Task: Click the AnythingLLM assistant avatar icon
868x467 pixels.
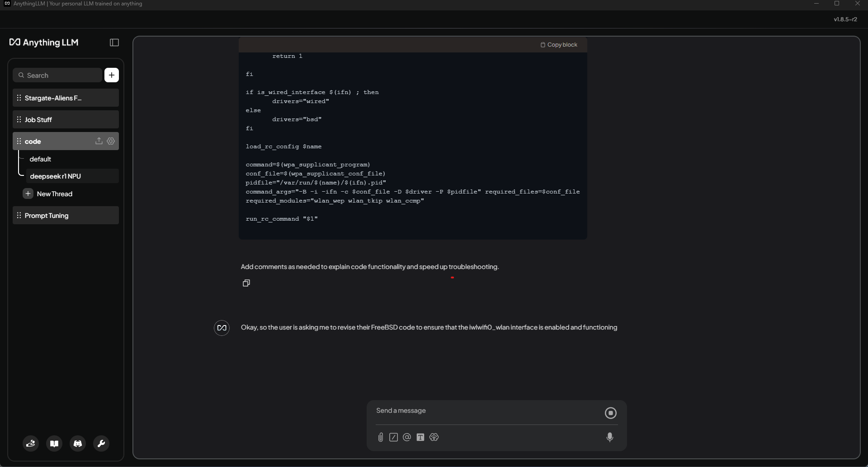Action: [x=222, y=328]
